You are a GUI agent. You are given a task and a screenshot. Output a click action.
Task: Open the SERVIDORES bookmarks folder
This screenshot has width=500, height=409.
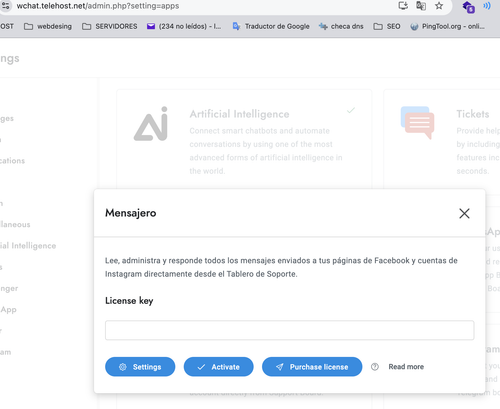110,26
